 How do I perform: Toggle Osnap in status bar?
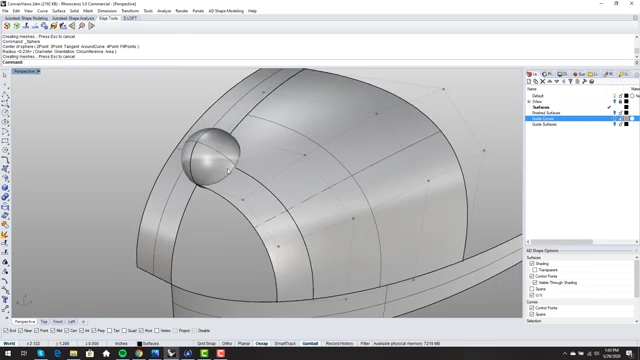point(262,344)
